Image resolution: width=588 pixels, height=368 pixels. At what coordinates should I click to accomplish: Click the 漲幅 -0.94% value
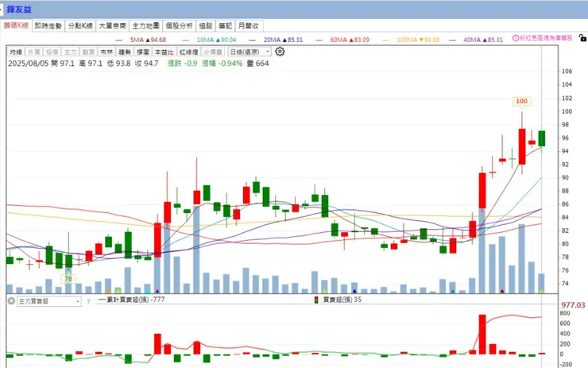(222, 64)
